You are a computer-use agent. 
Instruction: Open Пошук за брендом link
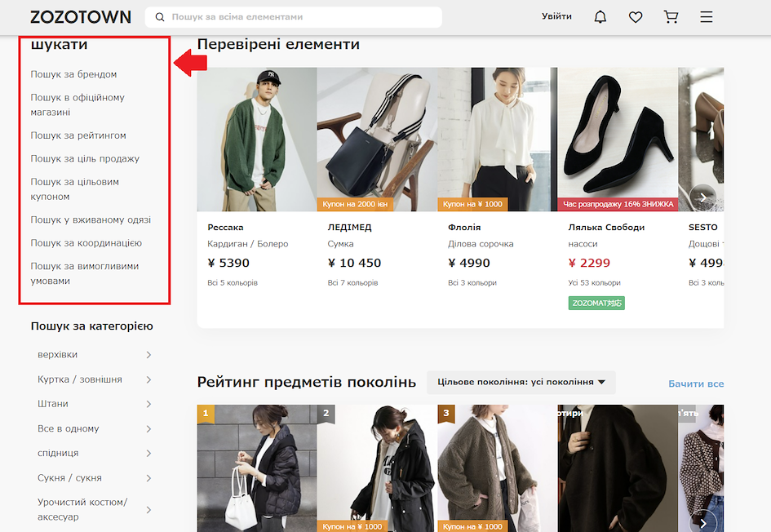click(x=73, y=74)
